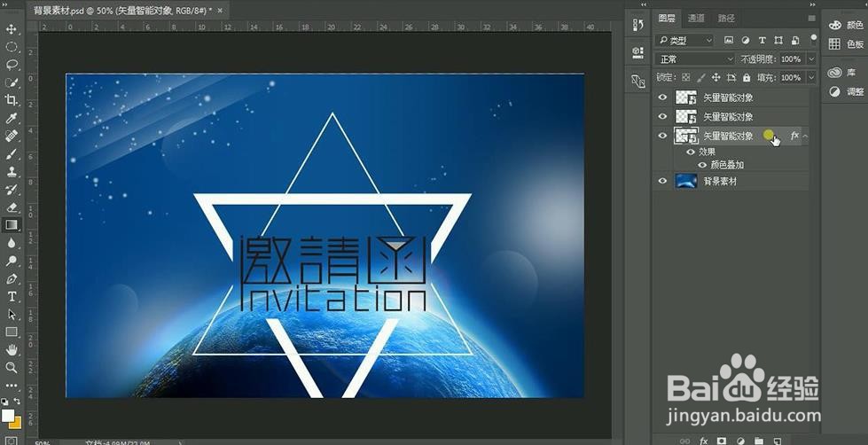
Task: Click the fx icon on selected layer
Action: pyautogui.click(x=794, y=136)
